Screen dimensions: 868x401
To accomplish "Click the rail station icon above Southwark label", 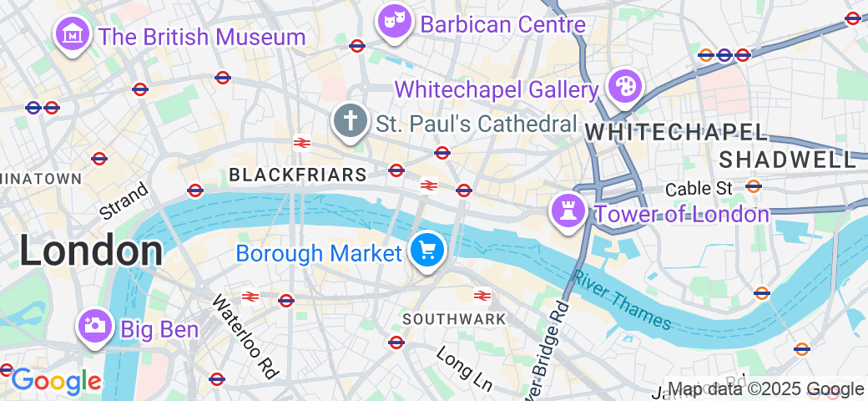I will [x=482, y=296].
